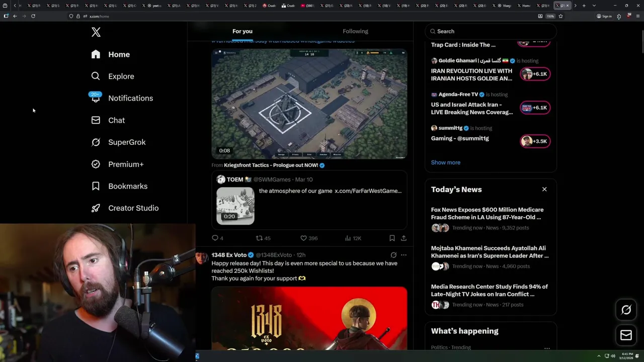644x362 pixels.
Task: Focus the Search input field
Action: 491,31
